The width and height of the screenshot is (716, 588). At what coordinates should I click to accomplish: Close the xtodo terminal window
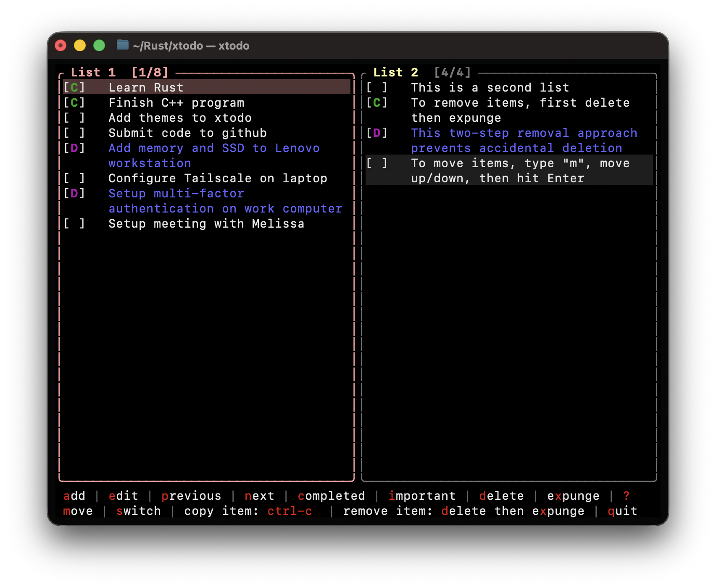pos(61,45)
